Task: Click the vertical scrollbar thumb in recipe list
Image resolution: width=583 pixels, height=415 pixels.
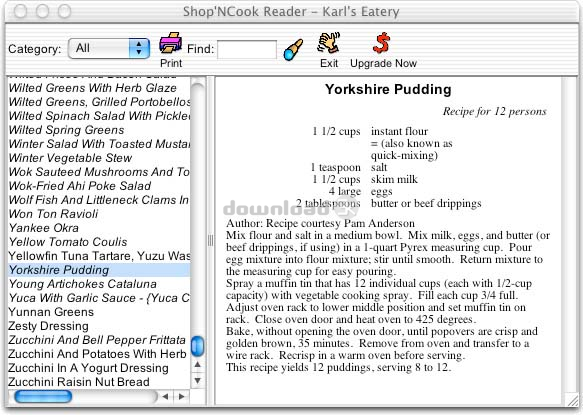Action: [x=197, y=346]
